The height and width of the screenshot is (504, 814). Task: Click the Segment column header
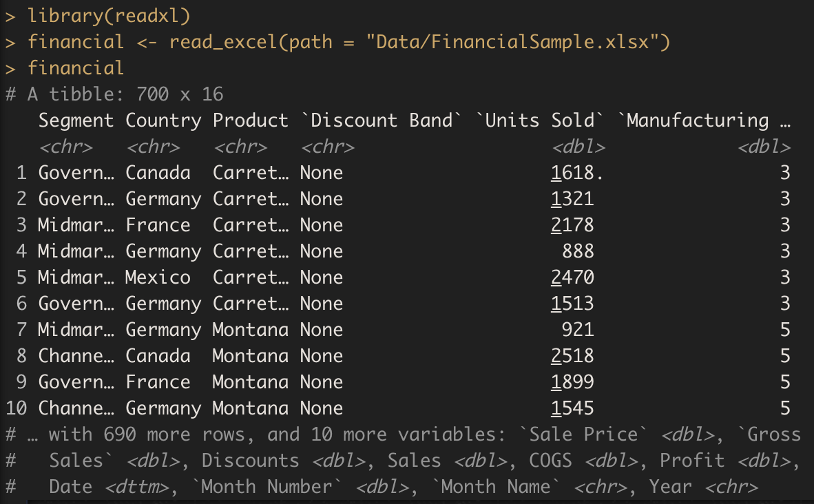pos(76,120)
